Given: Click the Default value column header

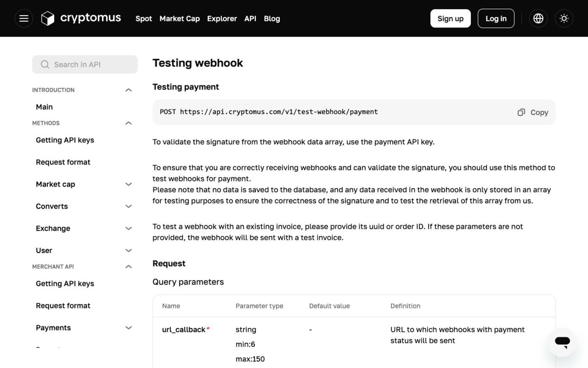Looking at the screenshot, I should [x=329, y=306].
